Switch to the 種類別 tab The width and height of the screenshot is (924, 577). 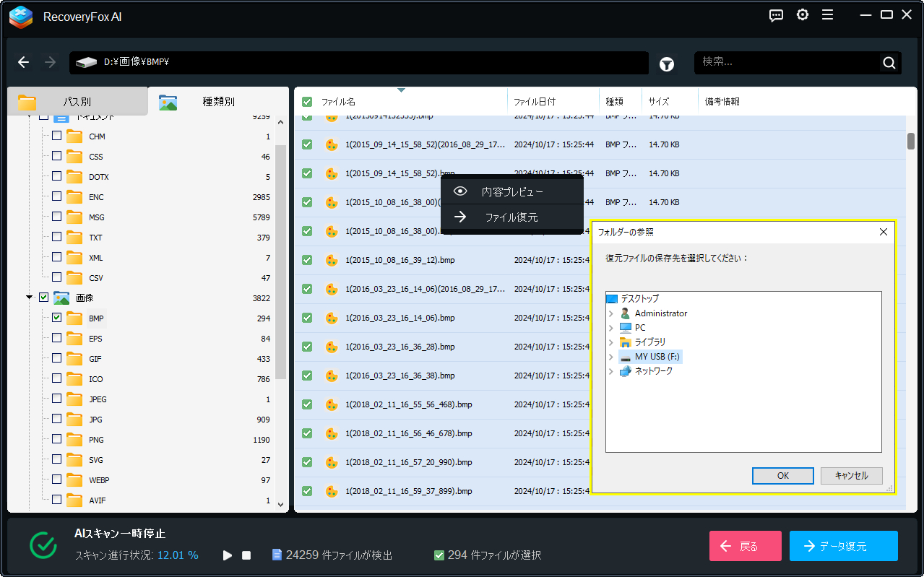click(x=217, y=101)
